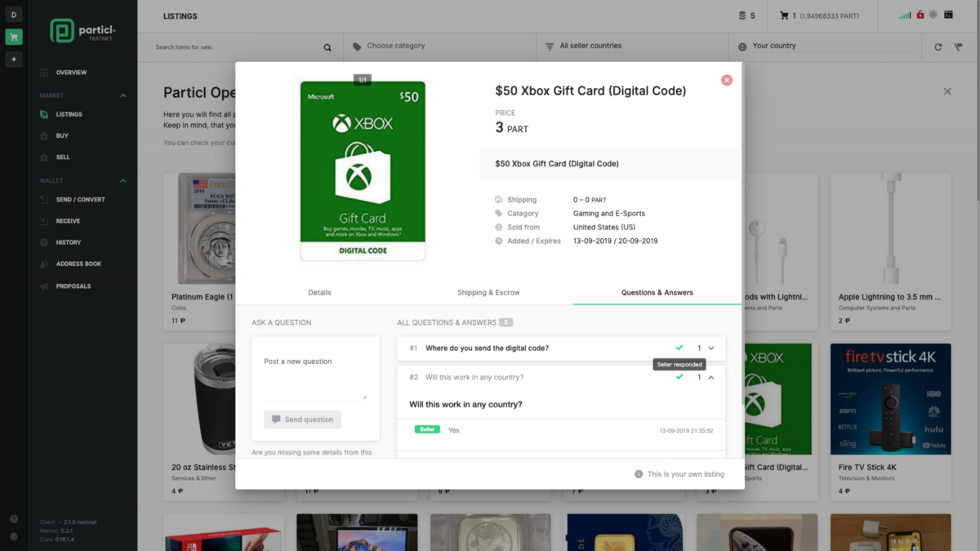The height and width of the screenshot is (551, 980).
Task: Click the coin stack balance icon
Action: click(742, 16)
